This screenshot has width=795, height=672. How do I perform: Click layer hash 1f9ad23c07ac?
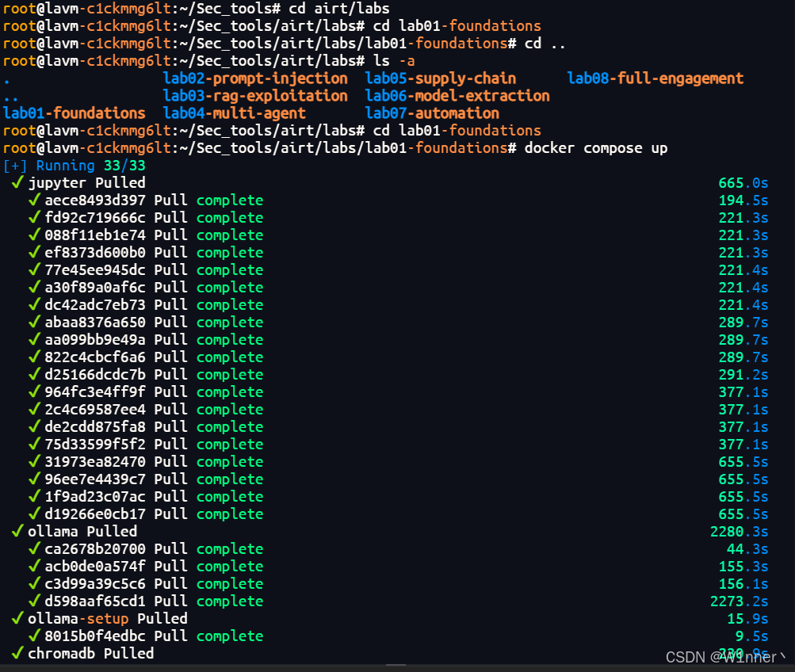click(x=95, y=497)
